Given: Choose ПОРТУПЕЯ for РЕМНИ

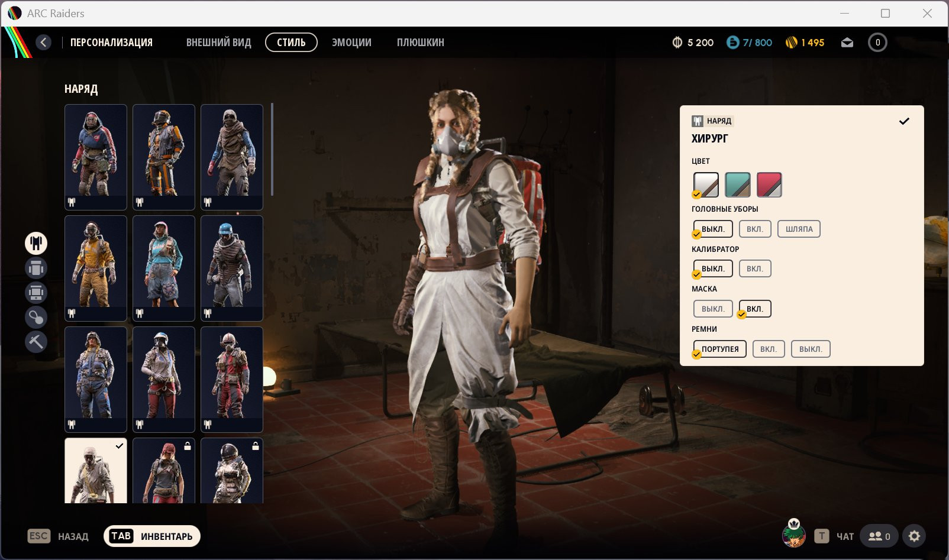Looking at the screenshot, I should click(x=720, y=349).
